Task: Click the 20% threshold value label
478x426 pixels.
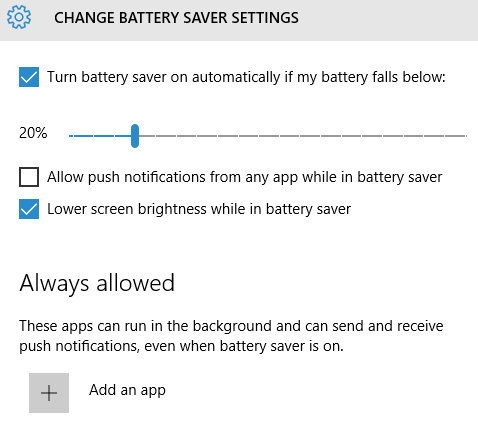Action: [33, 133]
